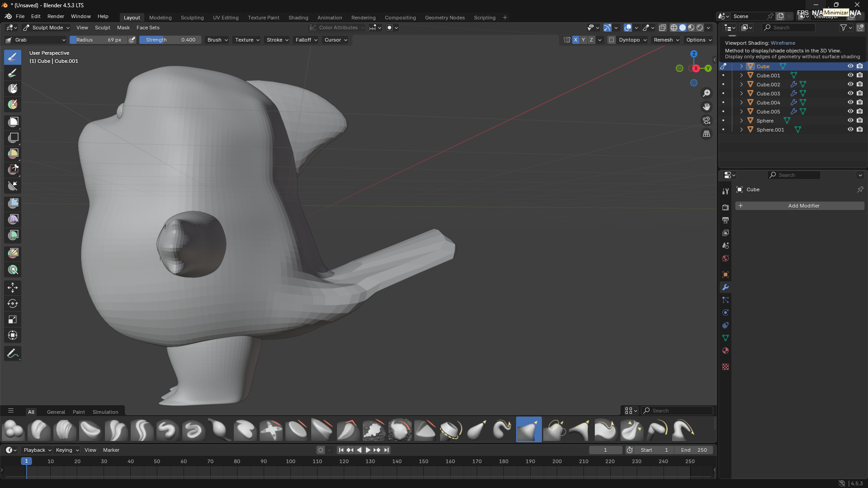Click the Add Modifier button

point(803,206)
